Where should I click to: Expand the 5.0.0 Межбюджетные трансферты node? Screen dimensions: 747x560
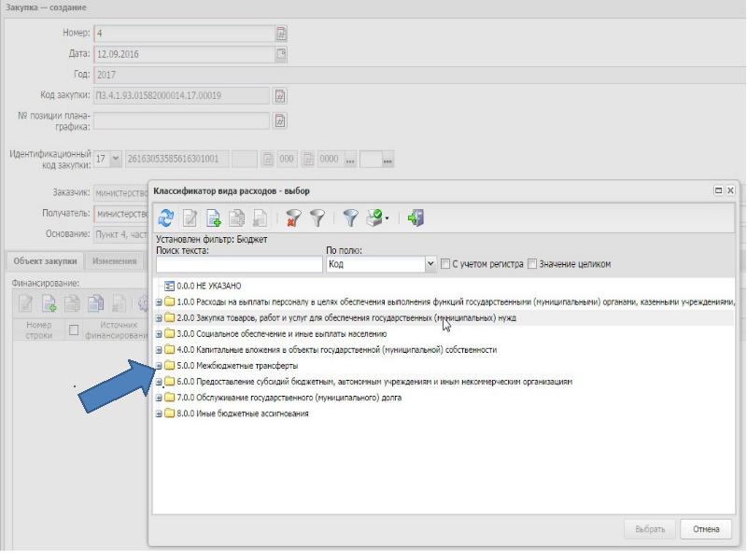click(159, 366)
